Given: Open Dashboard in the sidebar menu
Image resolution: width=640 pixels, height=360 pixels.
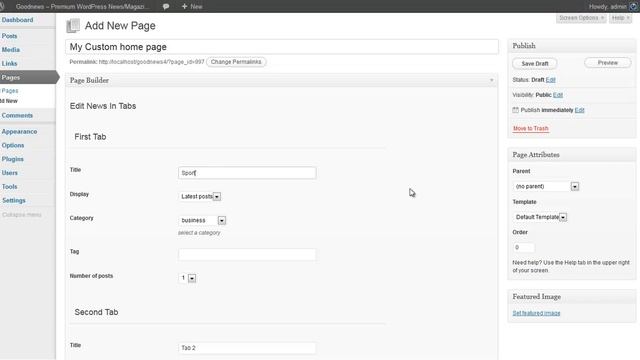Looking at the screenshot, I should [18, 20].
